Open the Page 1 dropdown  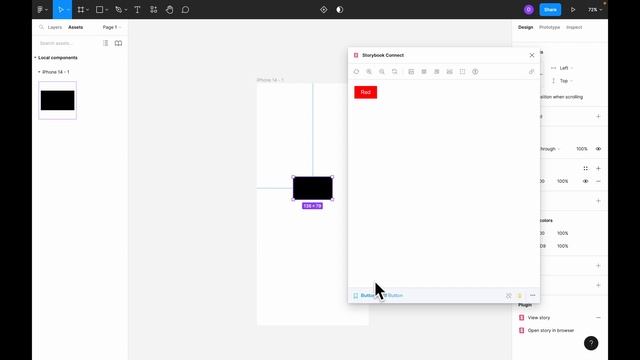111,27
